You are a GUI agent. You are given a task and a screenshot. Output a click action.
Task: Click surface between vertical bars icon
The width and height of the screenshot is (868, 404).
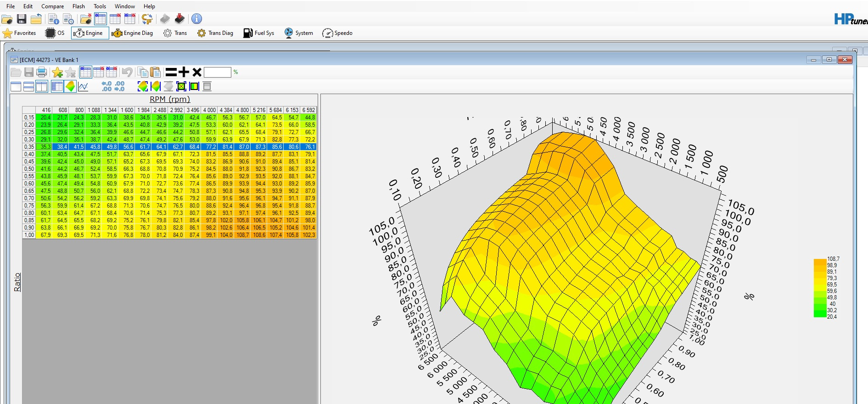click(156, 86)
